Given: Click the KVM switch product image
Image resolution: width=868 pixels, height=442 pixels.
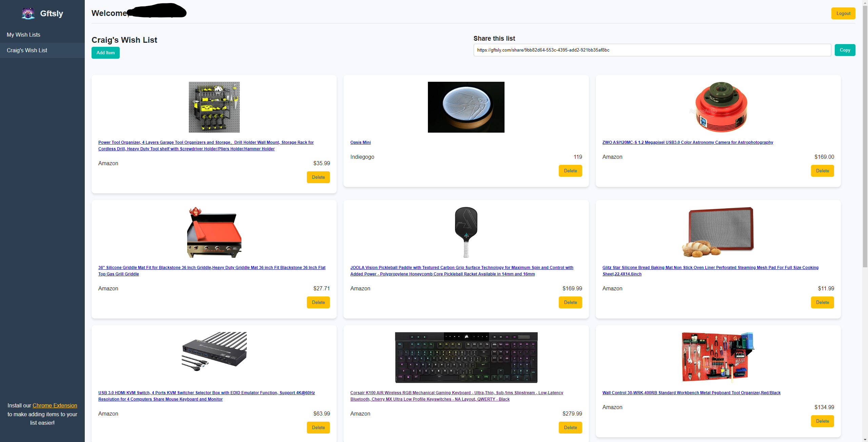Looking at the screenshot, I should click(214, 351).
